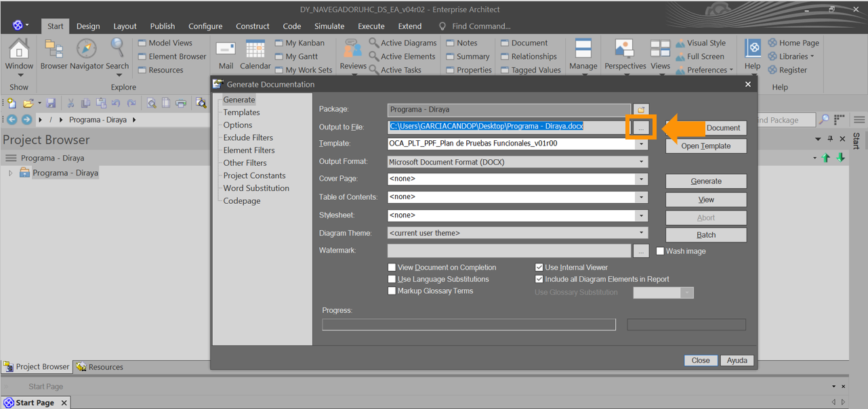Click the Reviews icon
This screenshot has height=409, width=868.
coord(352,49)
